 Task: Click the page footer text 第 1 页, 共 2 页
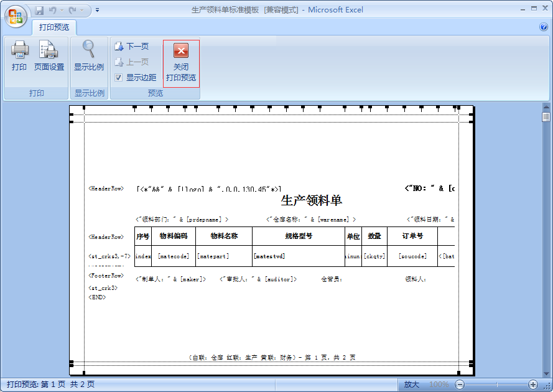point(330,357)
